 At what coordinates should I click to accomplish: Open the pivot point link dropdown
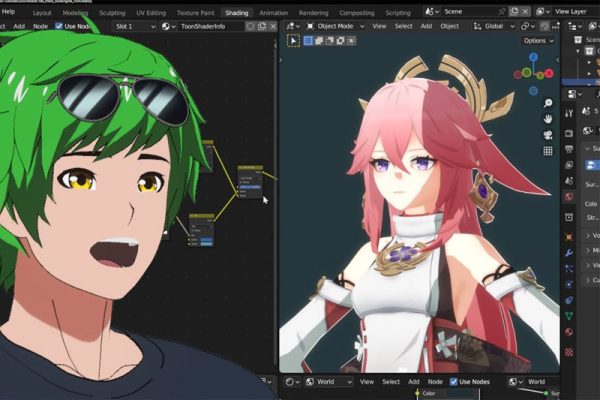[527, 26]
